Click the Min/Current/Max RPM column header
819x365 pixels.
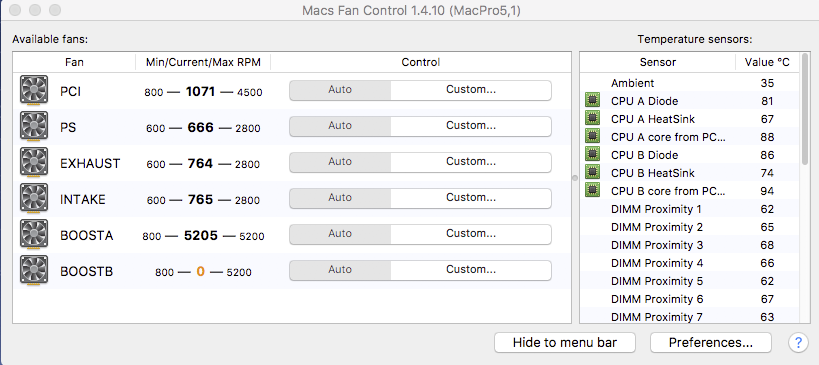[x=203, y=62]
